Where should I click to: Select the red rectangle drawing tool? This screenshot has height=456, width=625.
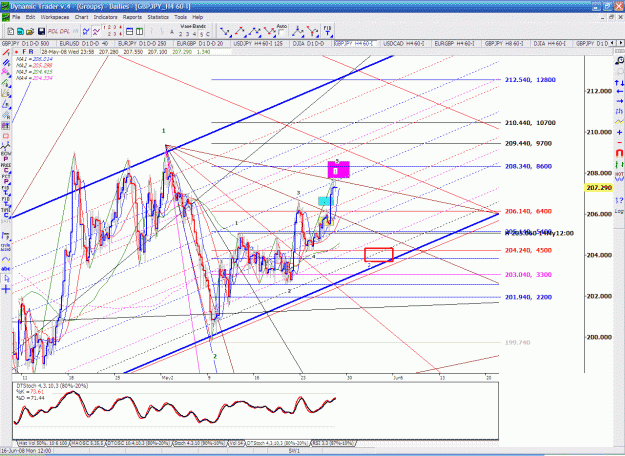(x=6, y=136)
